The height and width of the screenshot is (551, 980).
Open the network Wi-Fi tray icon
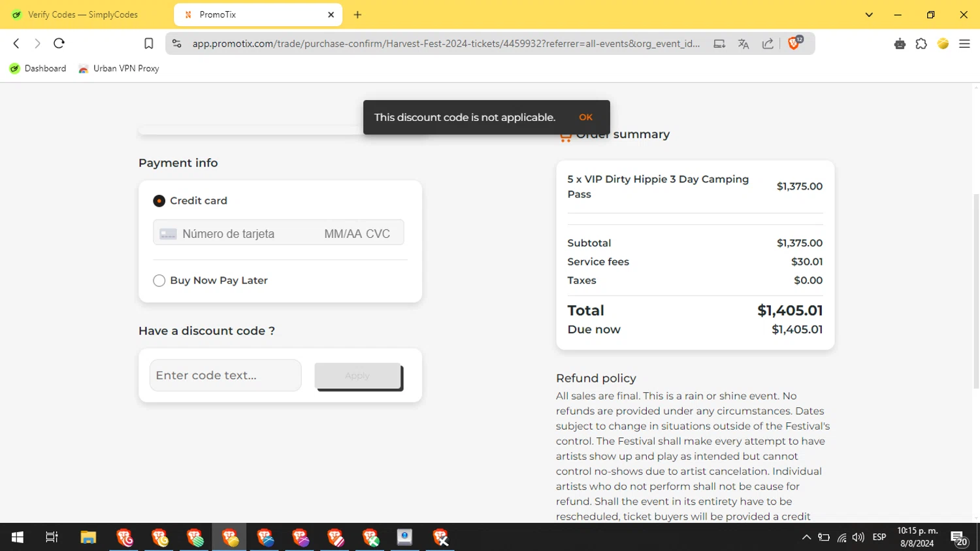point(841,537)
